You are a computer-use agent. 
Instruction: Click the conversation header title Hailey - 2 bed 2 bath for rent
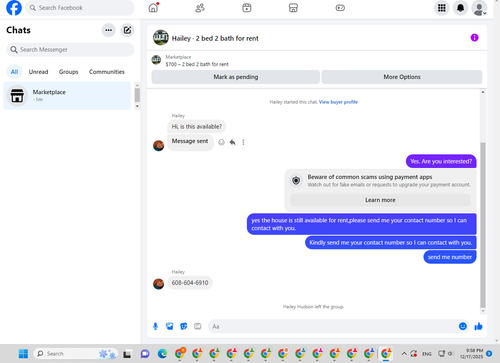[215, 38]
